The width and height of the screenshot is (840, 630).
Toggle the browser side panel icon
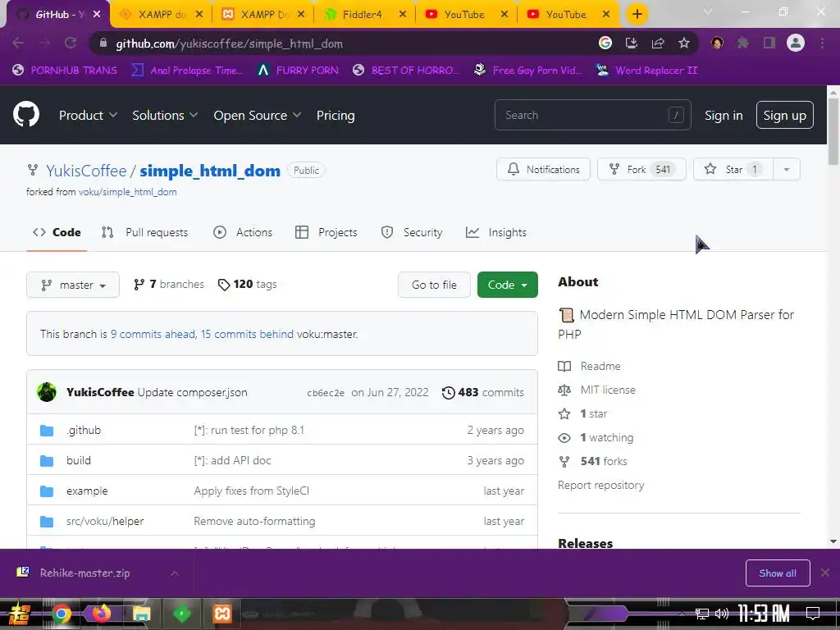pos(769,43)
